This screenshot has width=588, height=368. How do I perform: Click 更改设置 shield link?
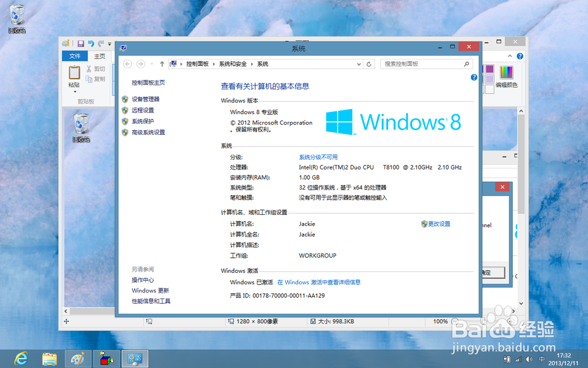point(435,224)
